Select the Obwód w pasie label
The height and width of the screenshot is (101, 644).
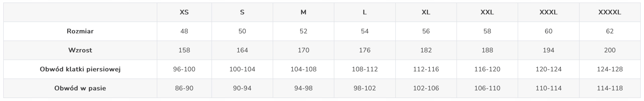(x=80, y=88)
